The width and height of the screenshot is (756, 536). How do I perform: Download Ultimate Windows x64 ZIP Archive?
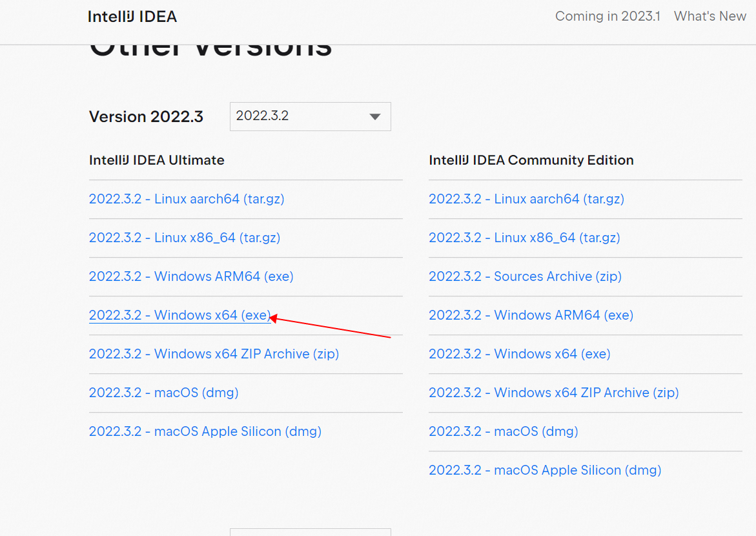(214, 354)
